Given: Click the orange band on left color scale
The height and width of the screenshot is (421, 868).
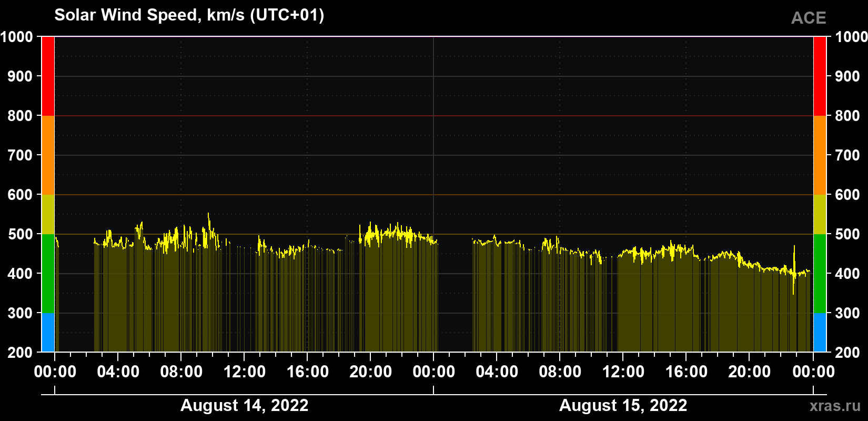Looking at the screenshot, I should (48, 155).
